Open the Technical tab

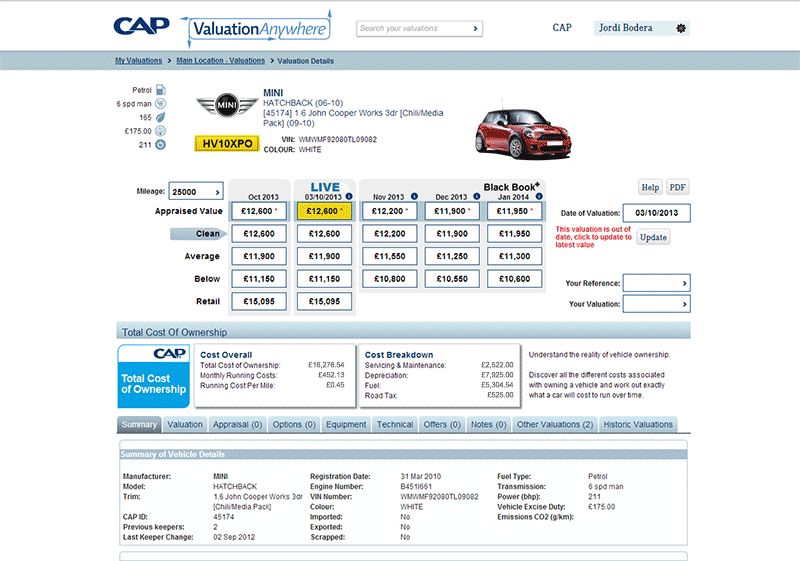pyautogui.click(x=395, y=424)
